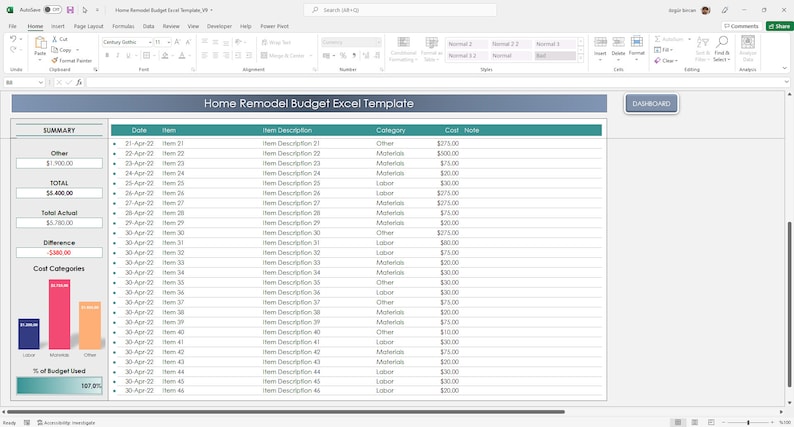This screenshot has width=794, height=427.
Task: Switch to the Formulas tab
Action: click(x=123, y=26)
